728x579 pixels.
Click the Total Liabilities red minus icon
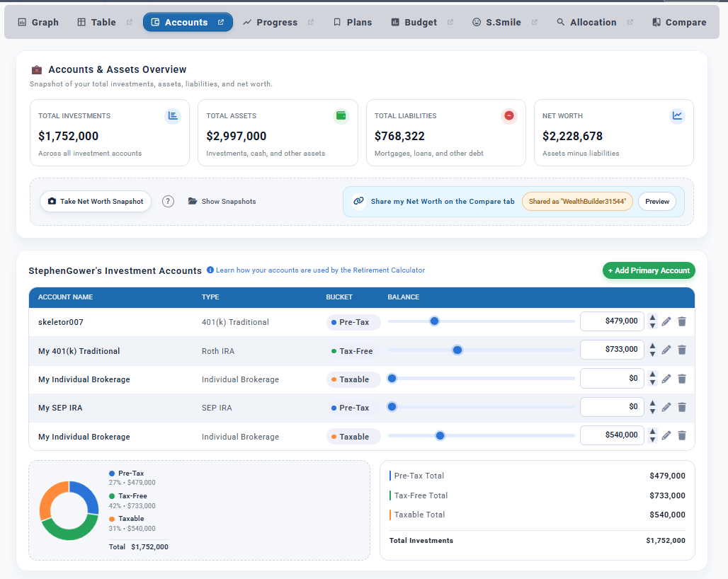pos(509,116)
